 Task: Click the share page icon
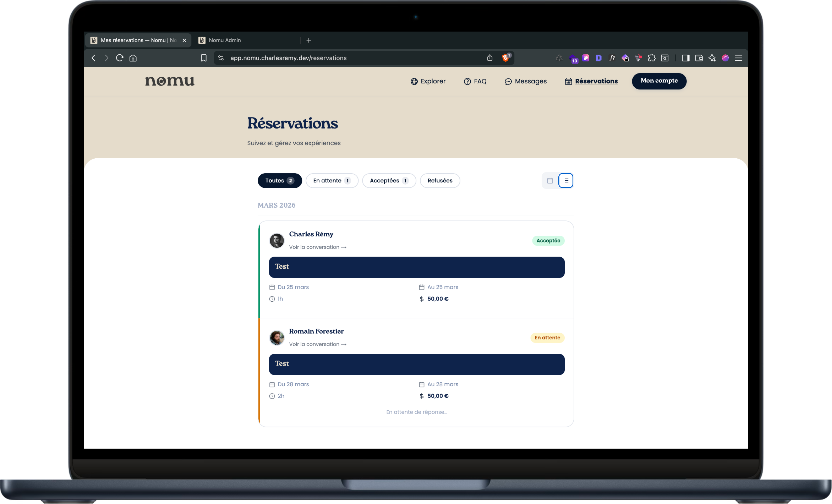pos(490,58)
